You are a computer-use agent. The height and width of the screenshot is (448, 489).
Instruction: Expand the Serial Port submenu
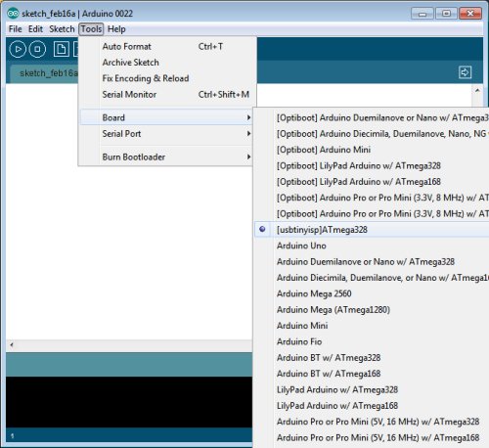tap(166, 133)
